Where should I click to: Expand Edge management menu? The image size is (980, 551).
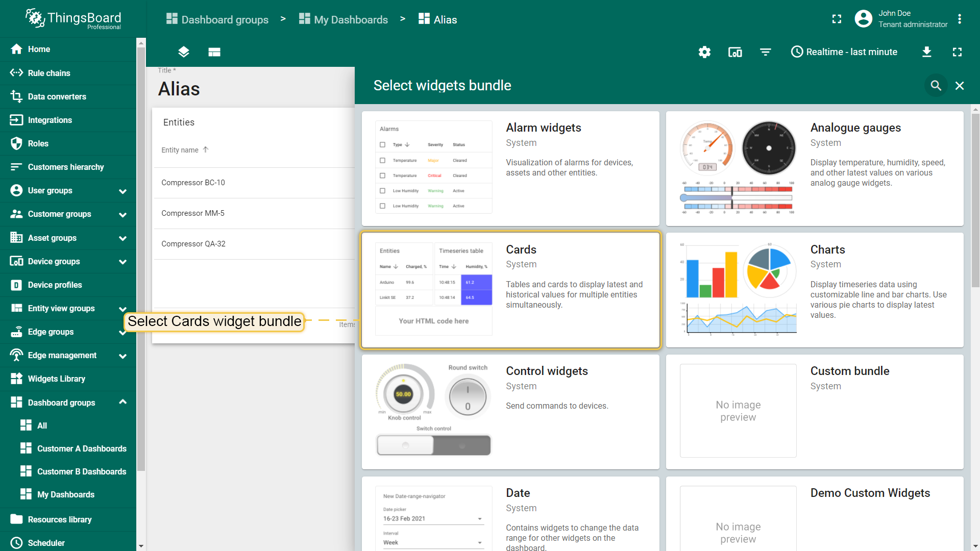tap(122, 356)
